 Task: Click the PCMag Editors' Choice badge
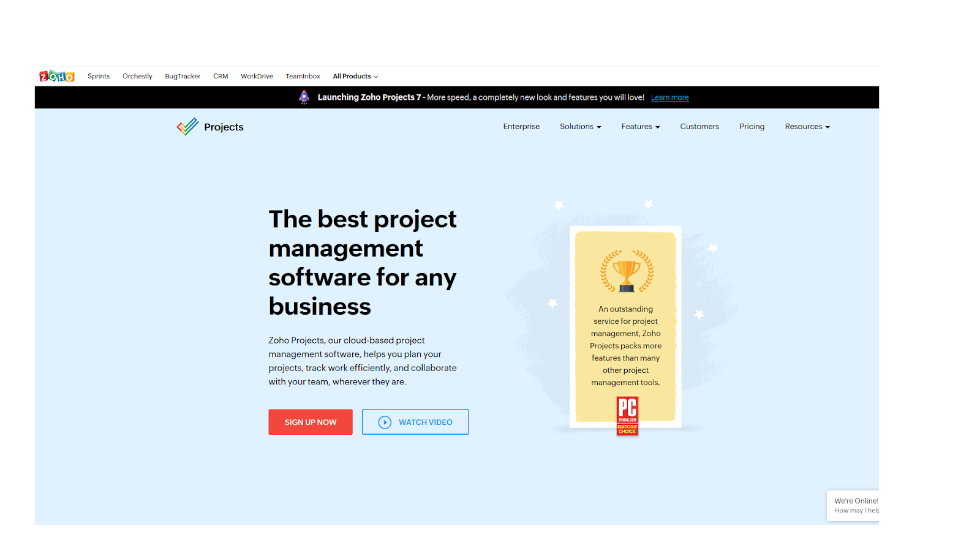627,416
